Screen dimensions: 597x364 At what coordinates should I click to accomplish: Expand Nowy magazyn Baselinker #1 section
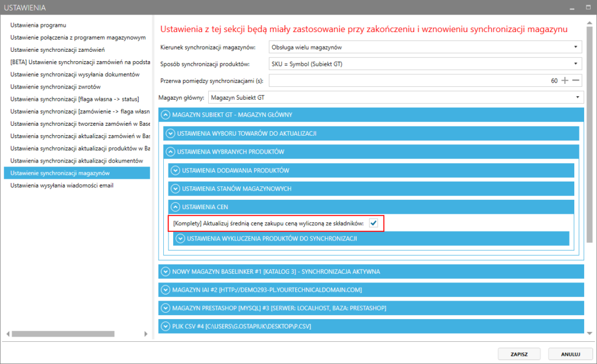click(x=371, y=271)
